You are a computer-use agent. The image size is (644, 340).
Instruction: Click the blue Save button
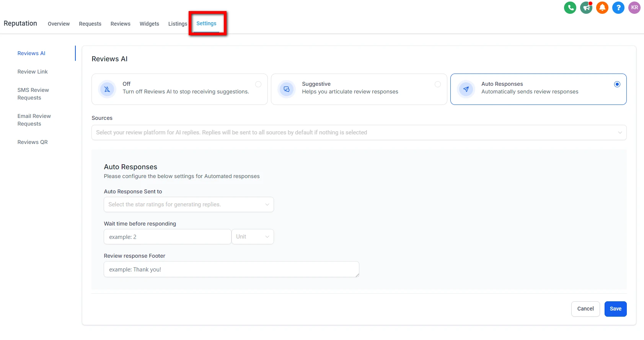tap(615, 309)
